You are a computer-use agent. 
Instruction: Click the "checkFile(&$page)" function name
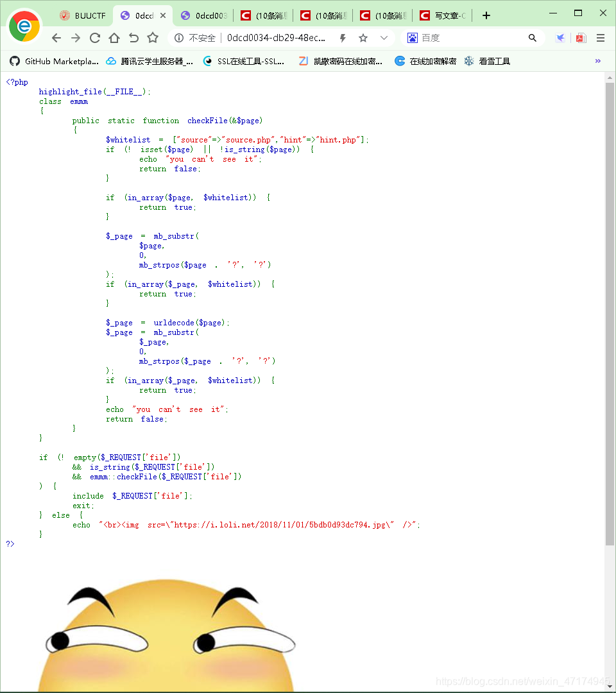pos(225,121)
